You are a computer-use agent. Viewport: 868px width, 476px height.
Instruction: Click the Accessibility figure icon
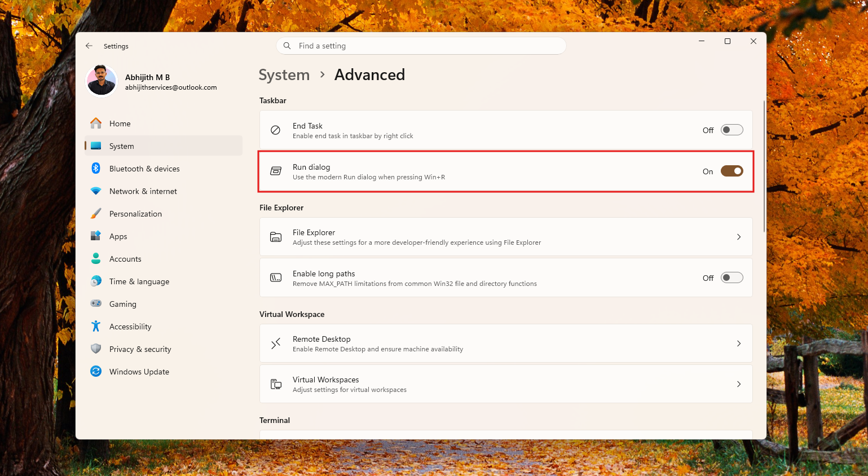click(96, 326)
